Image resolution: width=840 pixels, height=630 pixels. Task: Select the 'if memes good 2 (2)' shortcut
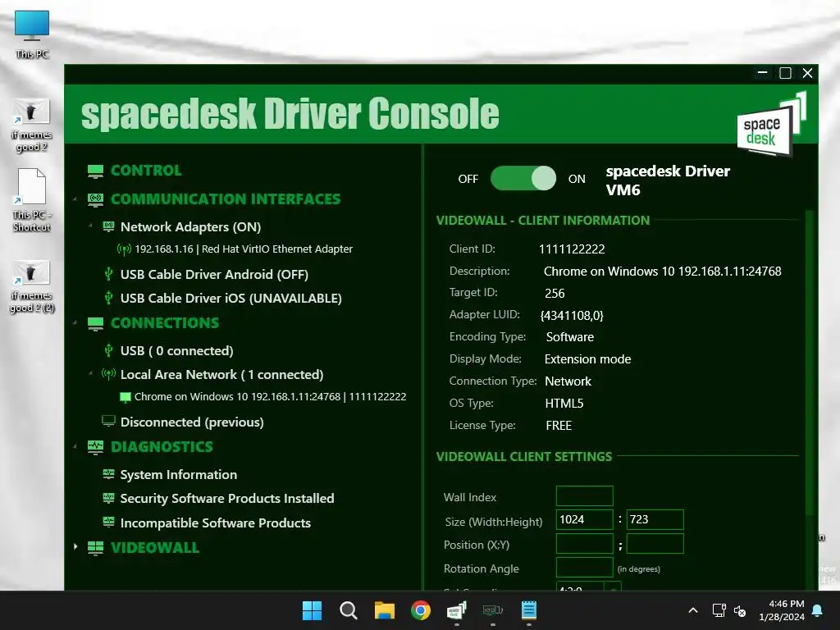coord(32,287)
